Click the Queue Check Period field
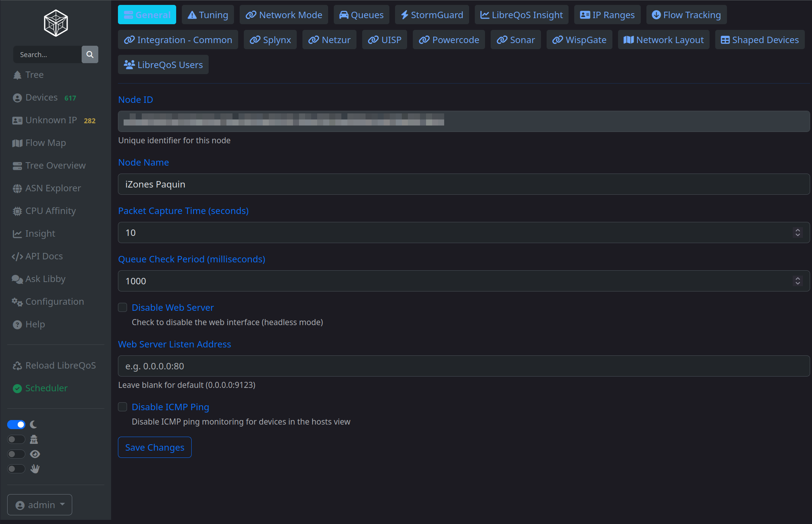This screenshot has height=524, width=812. 464,281
